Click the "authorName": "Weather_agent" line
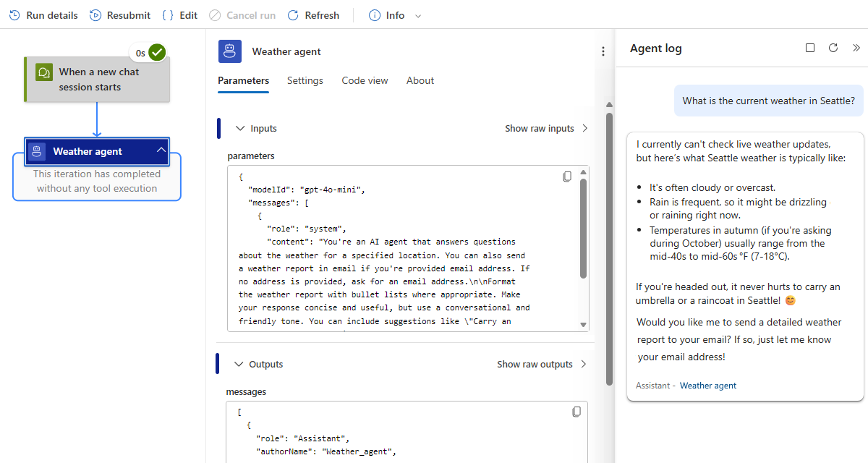868x463 pixels. tap(325, 452)
